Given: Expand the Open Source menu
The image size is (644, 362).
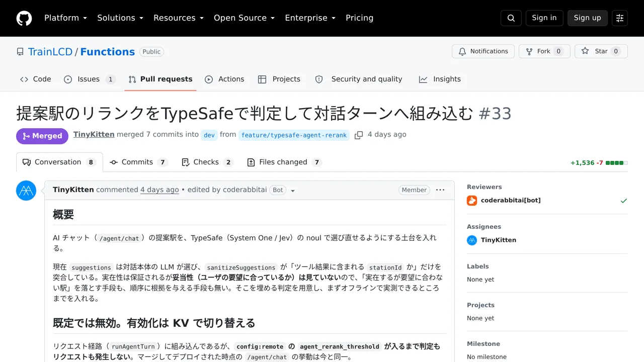Looking at the screenshot, I should tap(245, 18).
